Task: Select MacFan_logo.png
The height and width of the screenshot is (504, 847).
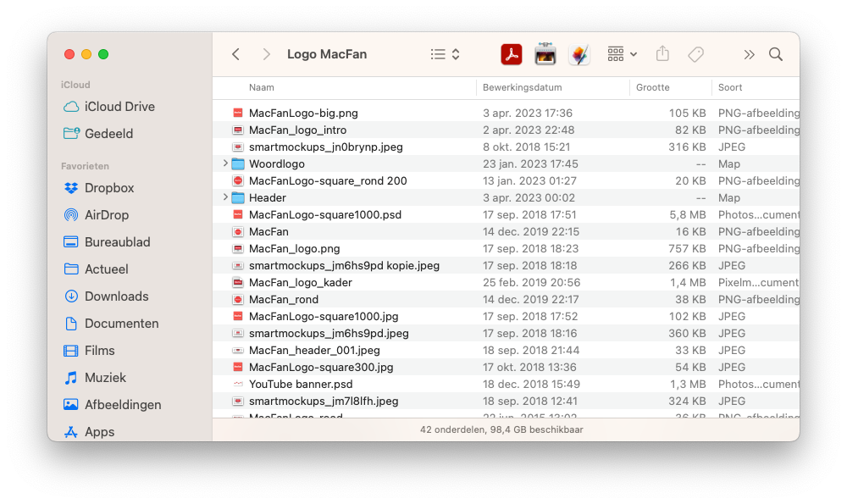Action: (507, 248)
